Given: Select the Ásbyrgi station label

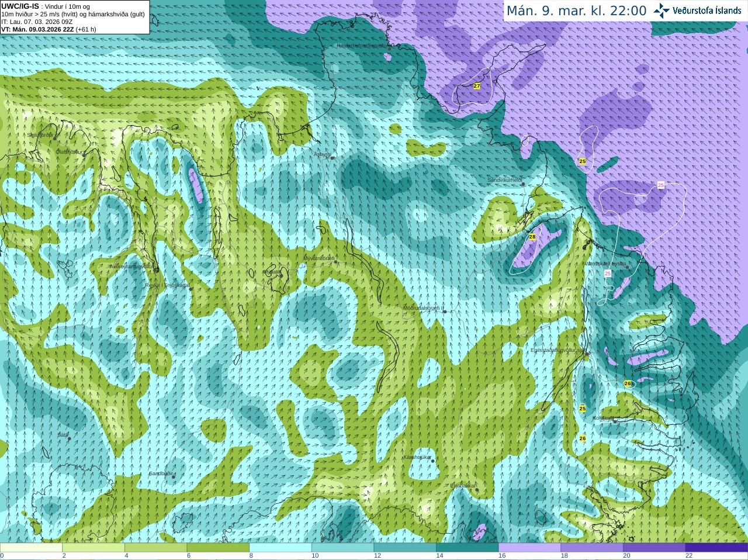Looking at the screenshot, I should pos(322,154).
